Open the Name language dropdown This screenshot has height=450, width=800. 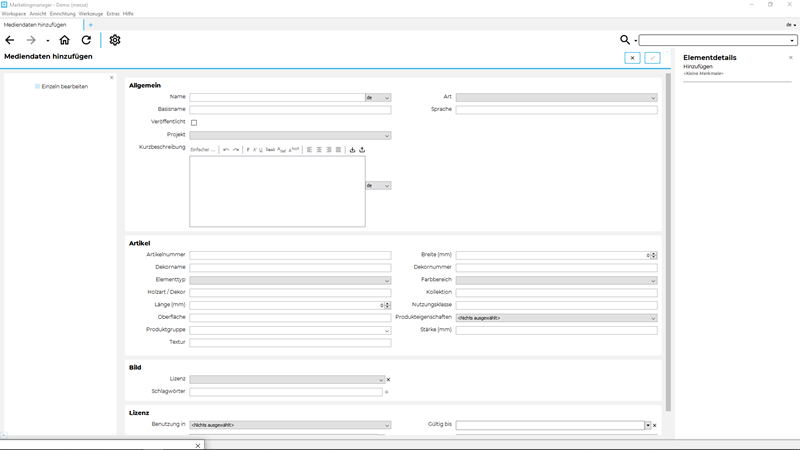[378, 97]
